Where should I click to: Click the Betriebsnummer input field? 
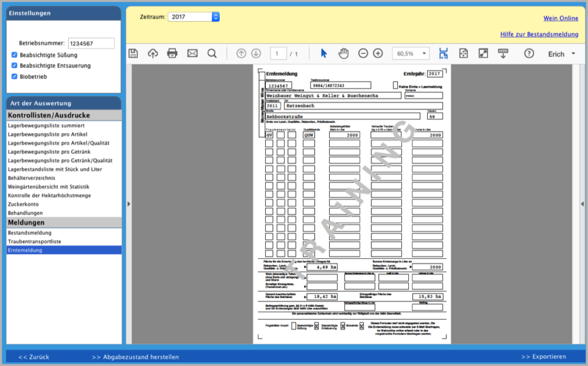click(x=91, y=44)
